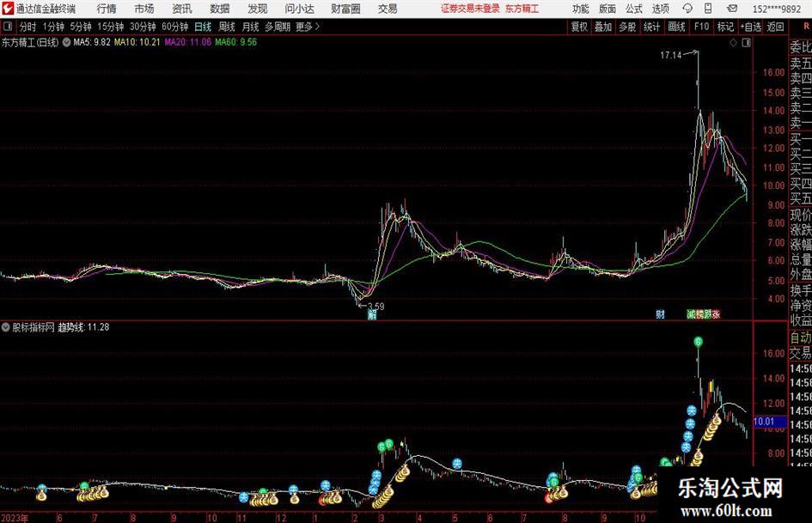Image resolution: width=812 pixels, height=523 pixels.
Task: Open the 画线 drawing tools
Action: click(676, 27)
